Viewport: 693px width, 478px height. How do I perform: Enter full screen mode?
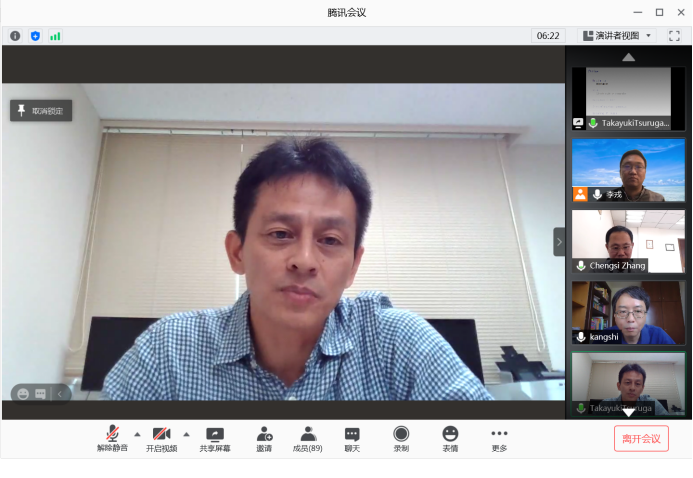pyautogui.click(x=674, y=36)
